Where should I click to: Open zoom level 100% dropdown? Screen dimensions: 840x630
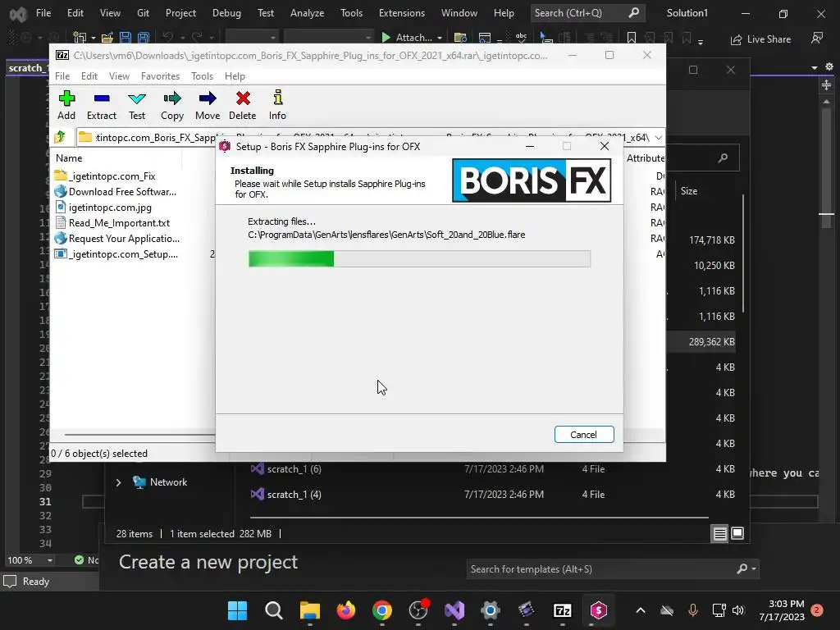pyautogui.click(x=50, y=560)
